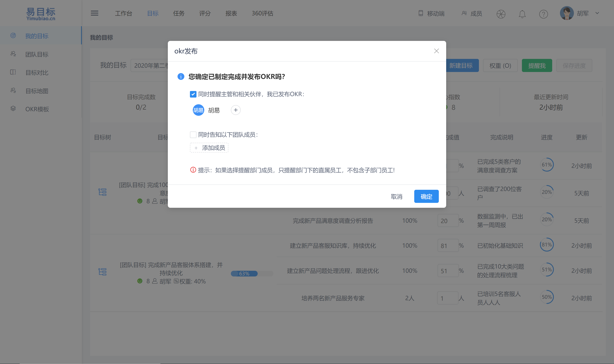
Task: Check 同时告知以下团队成员 checkbox
Action: pos(193,135)
